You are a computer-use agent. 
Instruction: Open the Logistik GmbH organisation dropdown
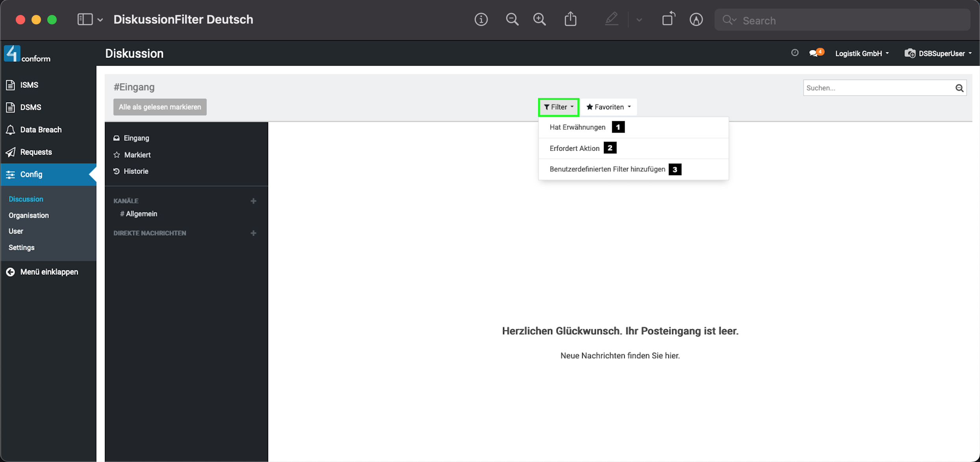[862, 54]
